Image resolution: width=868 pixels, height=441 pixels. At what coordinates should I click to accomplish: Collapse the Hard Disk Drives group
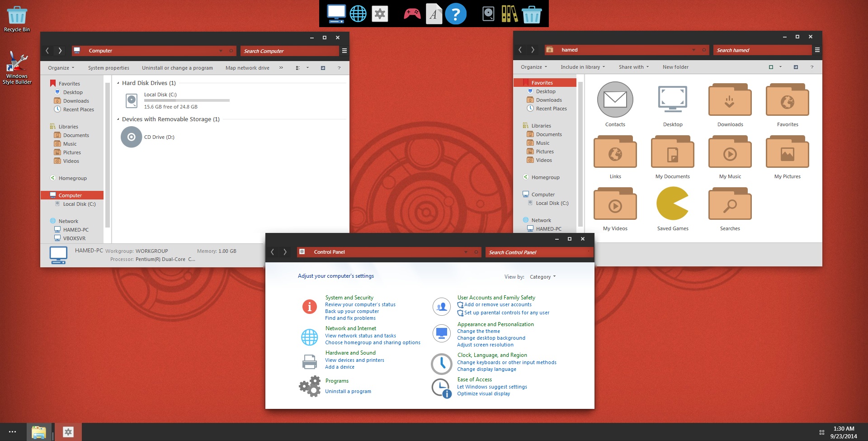pos(118,83)
